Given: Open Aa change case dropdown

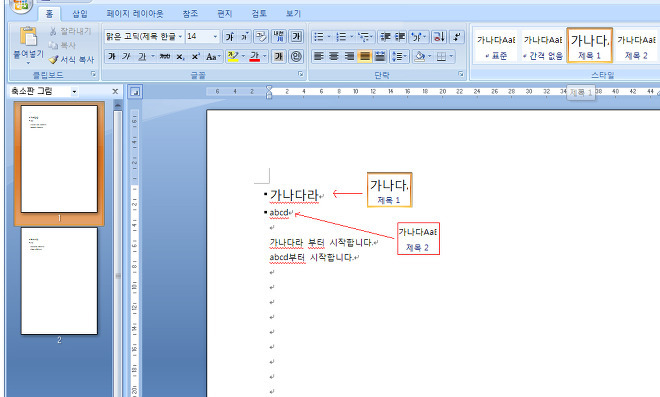Looking at the screenshot, I should click(x=213, y=56).
